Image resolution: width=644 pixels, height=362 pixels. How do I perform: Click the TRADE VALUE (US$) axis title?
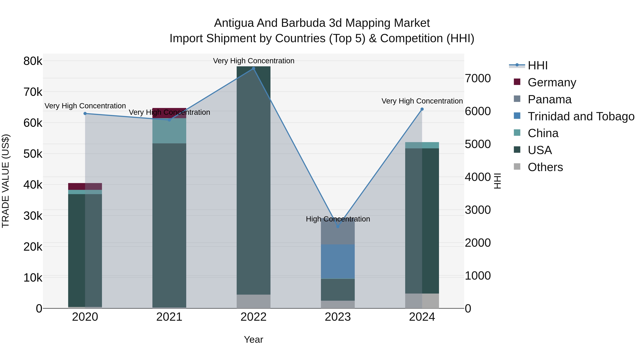point(6,181)
